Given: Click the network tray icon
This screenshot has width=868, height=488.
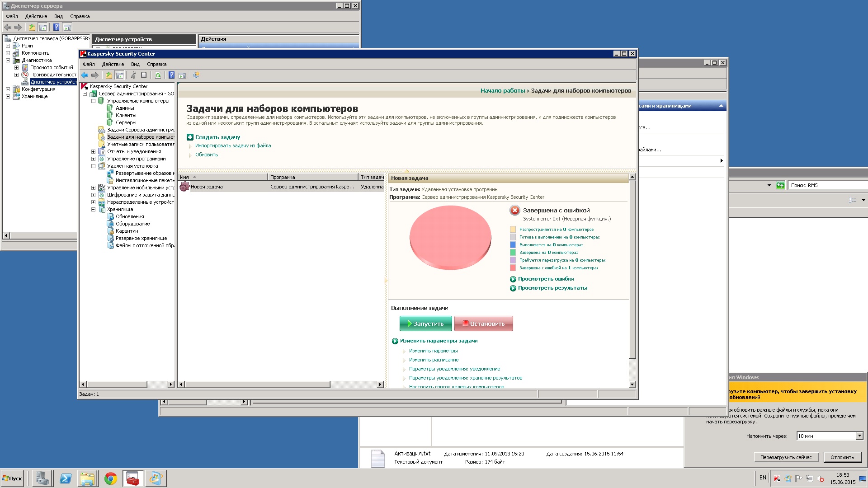Looking at the screenshot, I should point(810,479).
